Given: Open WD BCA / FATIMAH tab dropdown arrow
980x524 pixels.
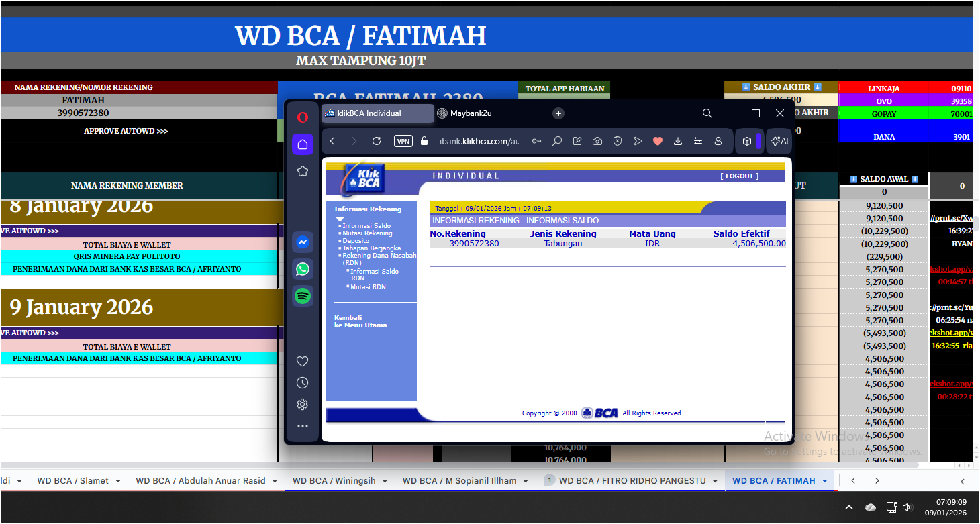Looking at the screenshot, I should [x=824, y=481].
